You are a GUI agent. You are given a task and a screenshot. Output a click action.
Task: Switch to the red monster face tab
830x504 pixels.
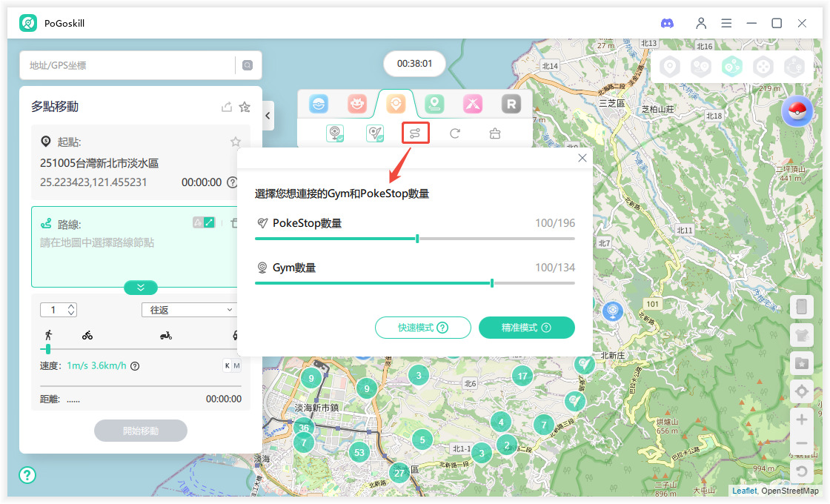357,104
